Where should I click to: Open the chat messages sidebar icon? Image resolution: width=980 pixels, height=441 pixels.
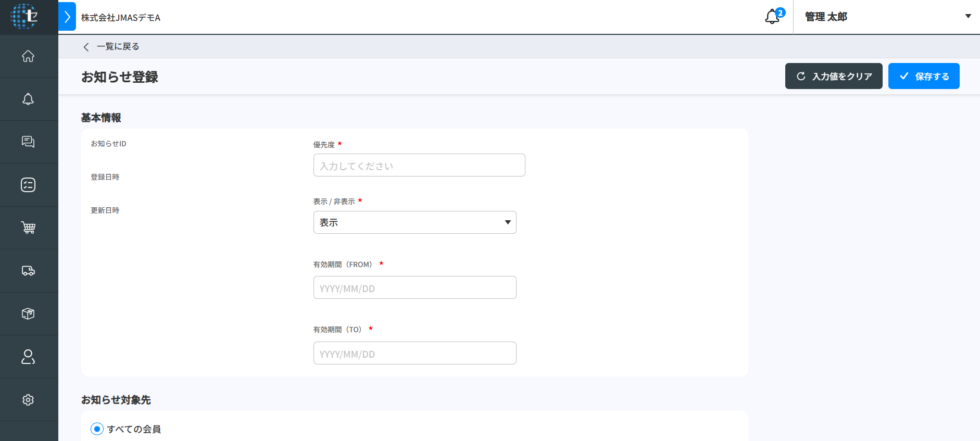coord(28,142)
